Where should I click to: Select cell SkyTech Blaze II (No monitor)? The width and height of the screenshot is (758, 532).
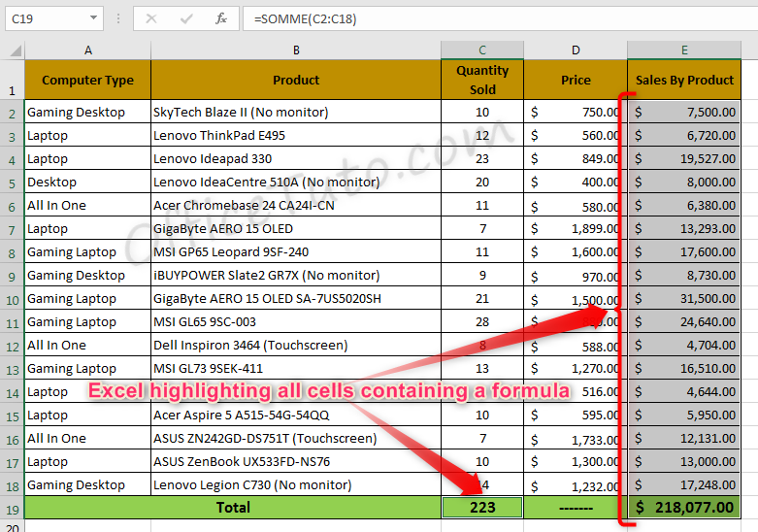(x=296, y=112)
